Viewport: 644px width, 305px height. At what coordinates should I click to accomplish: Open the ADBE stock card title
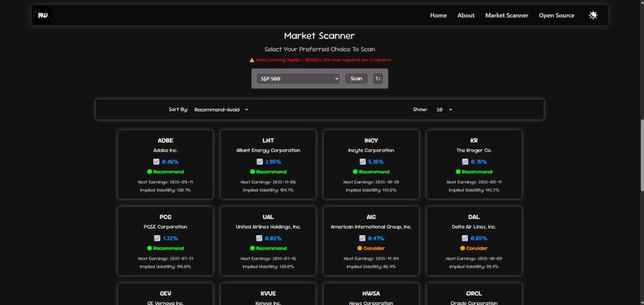pos(165,141)
